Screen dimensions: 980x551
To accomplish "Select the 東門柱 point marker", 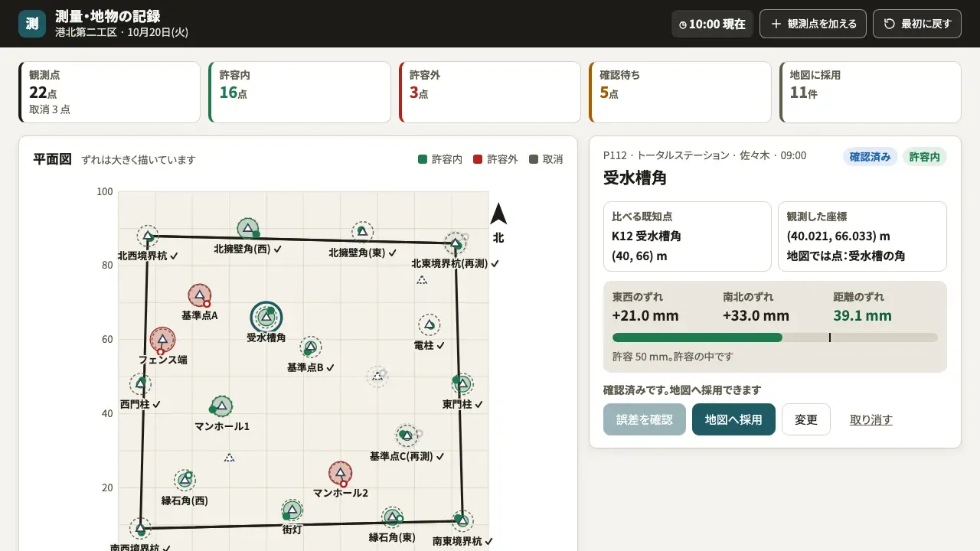I will tap(462, 384).
